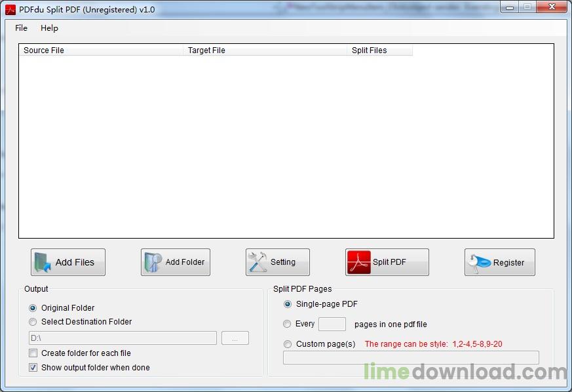Click the Add Files button
Screen dimensions: 572x392
(x=68, y=262)
